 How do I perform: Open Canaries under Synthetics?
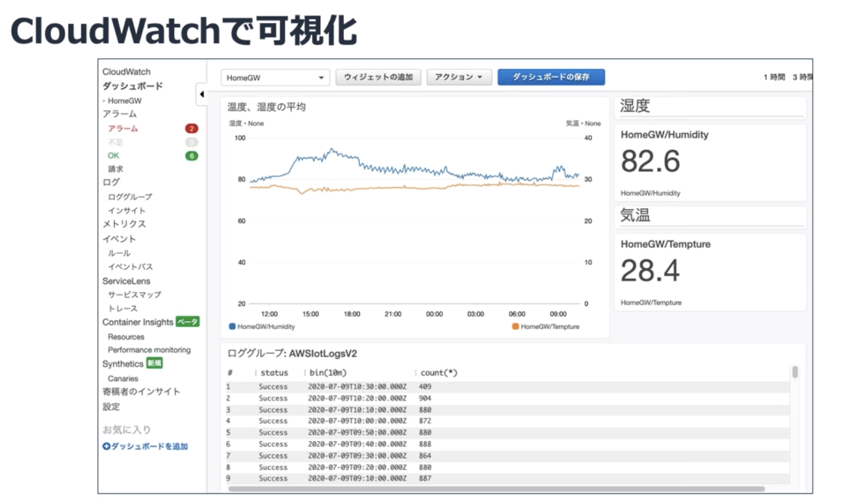[123, 378]
